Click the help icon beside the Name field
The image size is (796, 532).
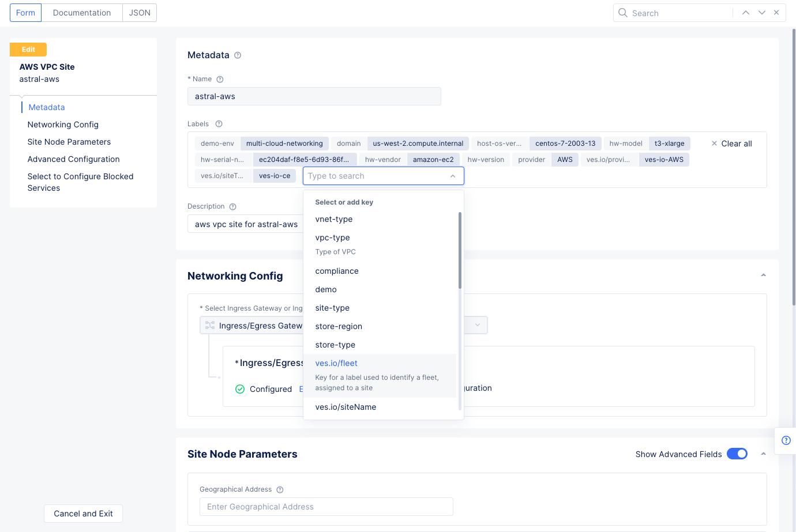(x=220, y=79)
